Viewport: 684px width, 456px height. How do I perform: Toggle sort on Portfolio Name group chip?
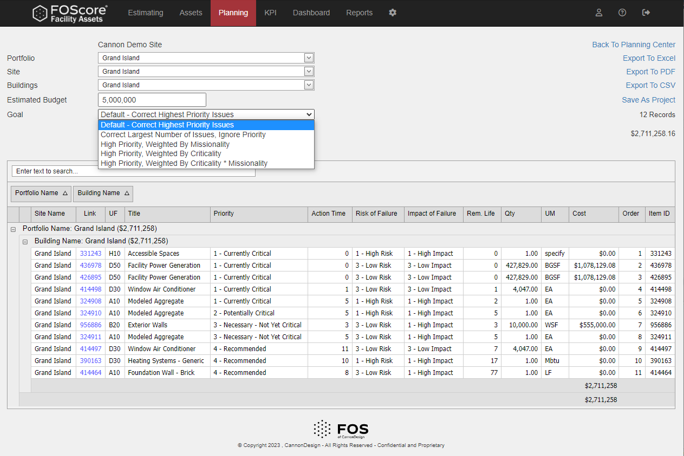pyautogui.click(x=41, y=193)
